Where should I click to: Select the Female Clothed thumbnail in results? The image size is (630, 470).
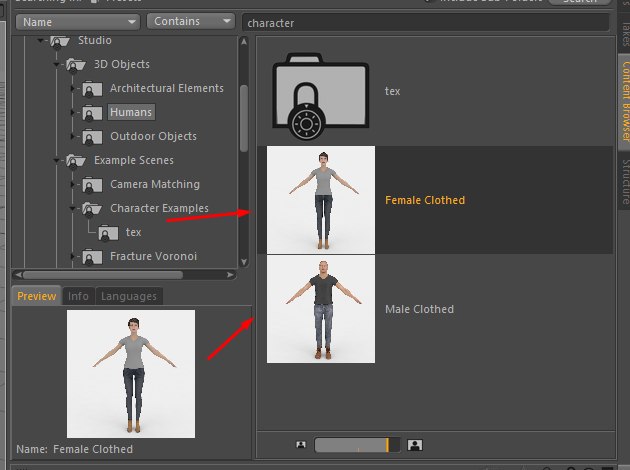click(x=321, y=200)
